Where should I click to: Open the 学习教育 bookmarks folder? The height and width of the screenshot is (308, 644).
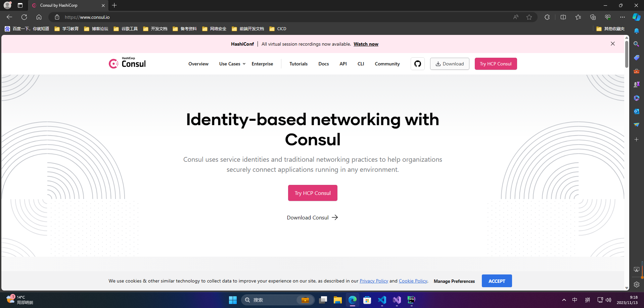coord(66,29)
